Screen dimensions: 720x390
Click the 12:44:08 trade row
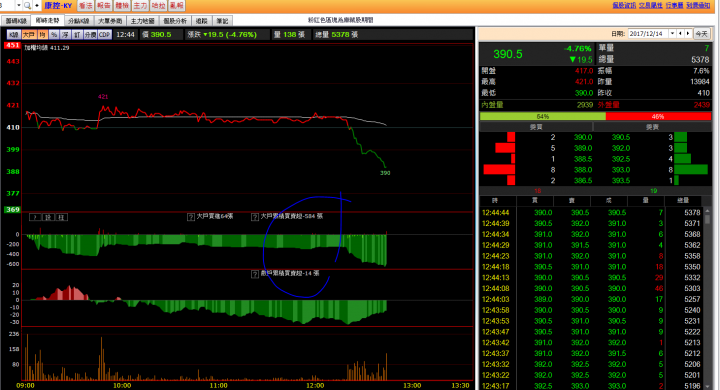(x=591, y=288)
